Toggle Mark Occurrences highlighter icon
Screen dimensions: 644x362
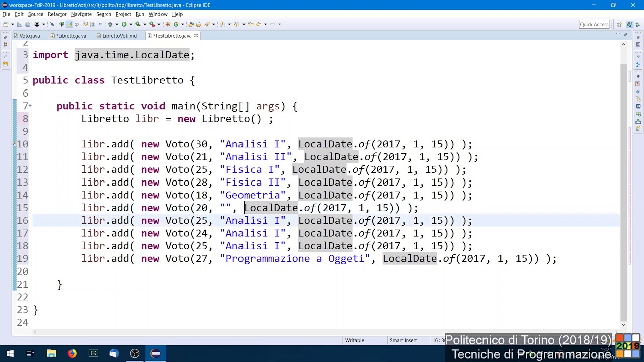70,24
